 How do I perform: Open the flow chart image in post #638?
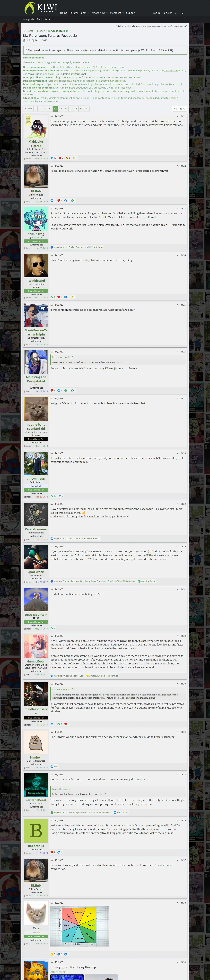tap(80, 926)
